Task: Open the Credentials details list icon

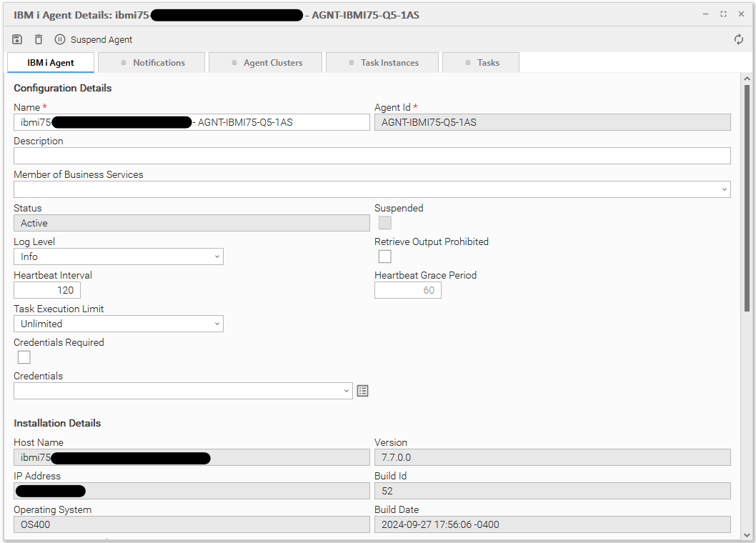Action: click(x=363, y=391)
